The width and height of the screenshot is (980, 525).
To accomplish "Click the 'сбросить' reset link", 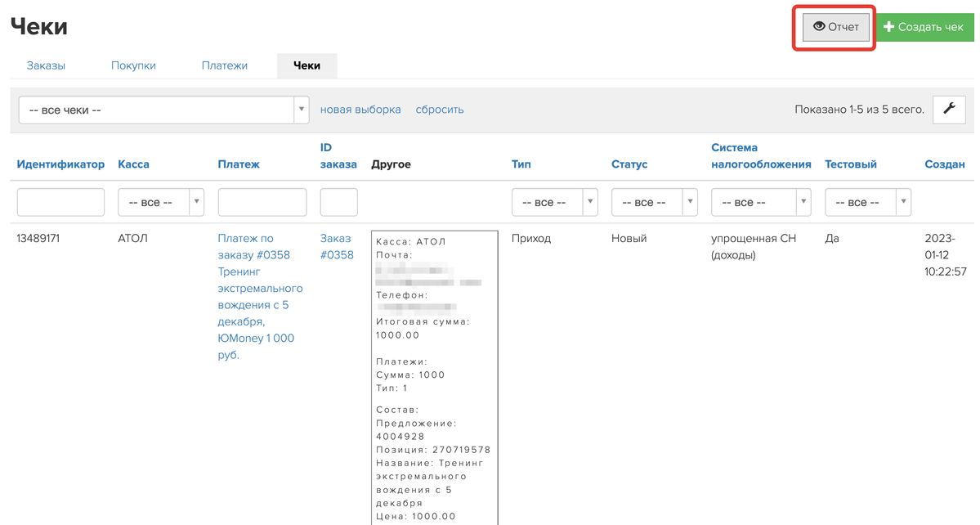I will (x=440, y=110).
